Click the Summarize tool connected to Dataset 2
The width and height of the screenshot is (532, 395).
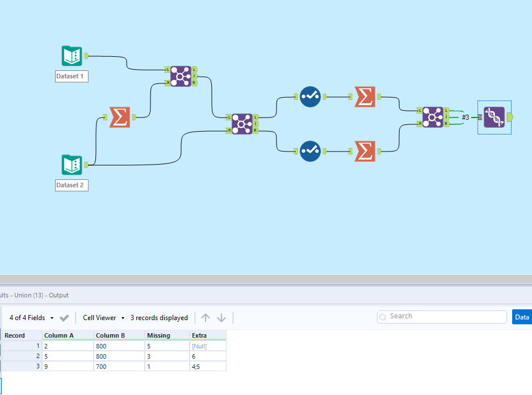click(x=119, y=117)
